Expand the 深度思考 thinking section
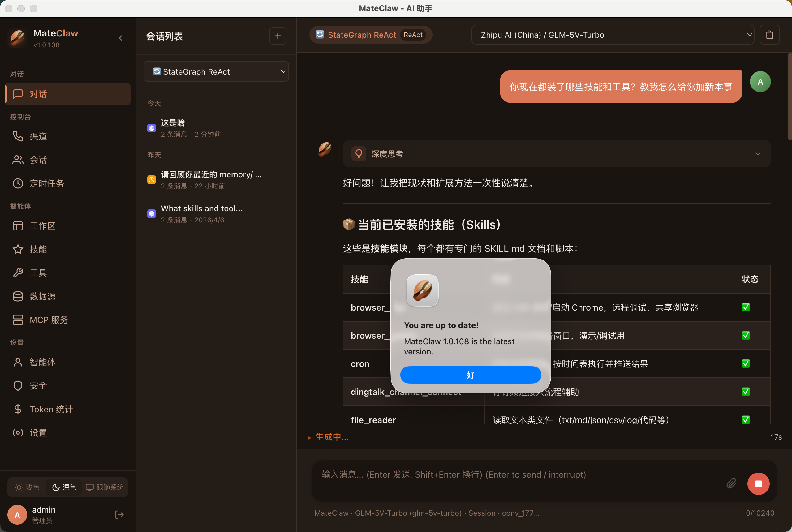The height and width of the screenshot is (532, 792). (557, 154)
